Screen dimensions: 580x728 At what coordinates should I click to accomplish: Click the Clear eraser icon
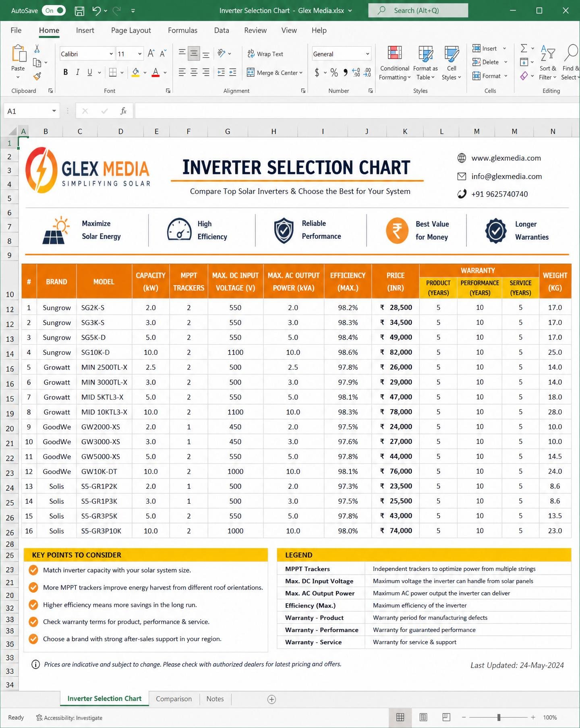(x=524, y=76)
